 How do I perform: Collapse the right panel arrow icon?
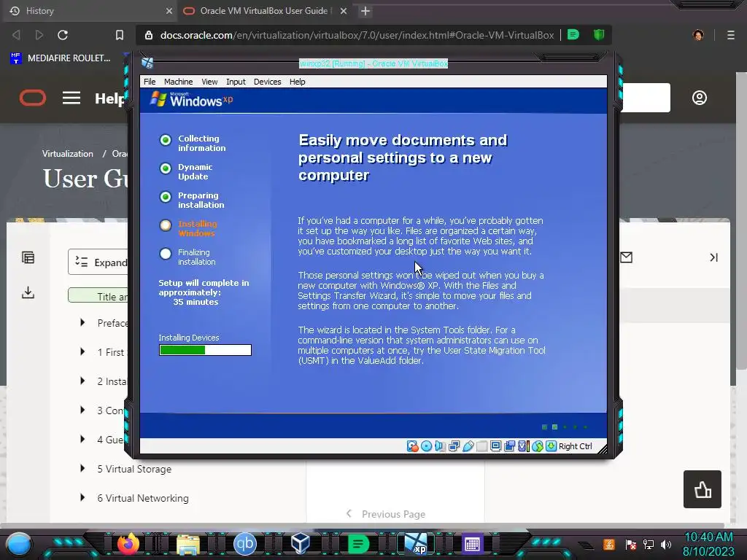coord(713,257)
